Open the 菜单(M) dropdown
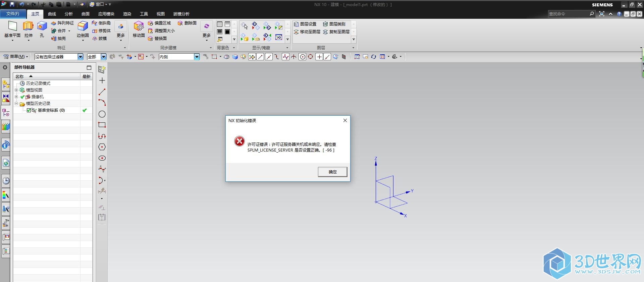Screen dimensions: 644x282 [x=16, y=57]
